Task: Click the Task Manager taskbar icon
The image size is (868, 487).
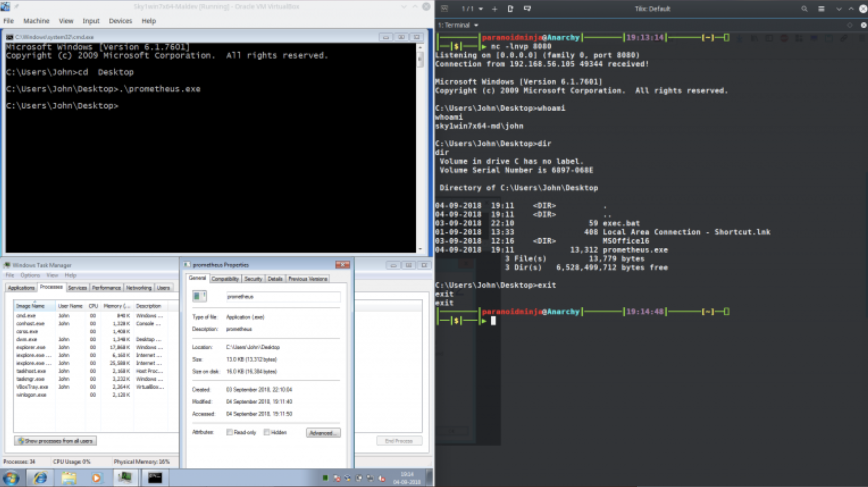Action: tap(125, 478)
